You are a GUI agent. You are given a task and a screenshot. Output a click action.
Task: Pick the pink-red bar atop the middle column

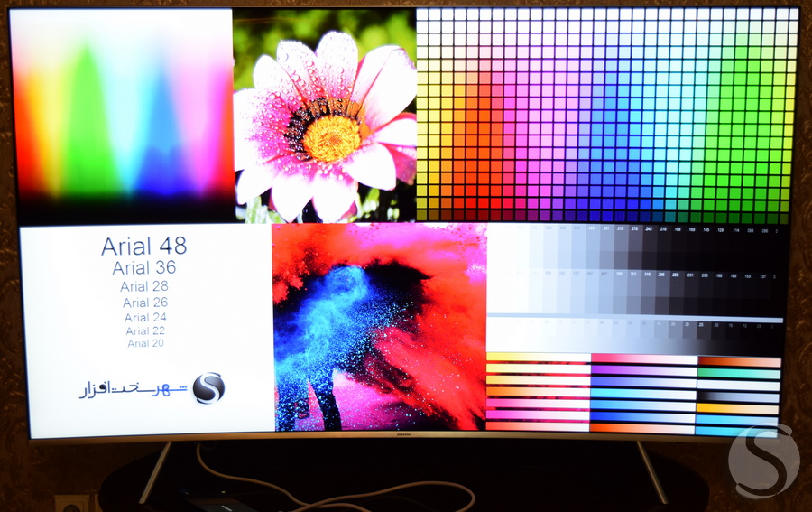644,358
